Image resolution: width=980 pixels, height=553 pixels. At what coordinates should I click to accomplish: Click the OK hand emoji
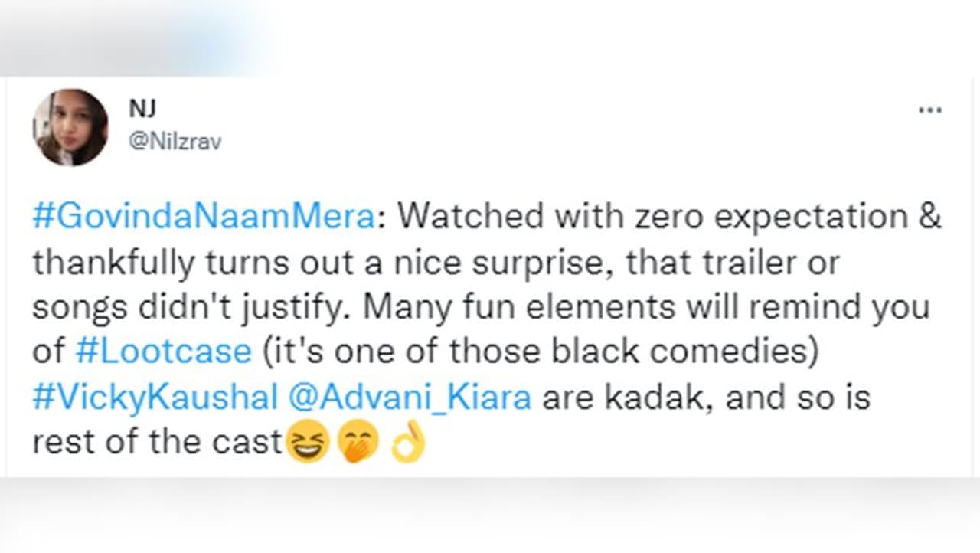[x=407, y=445]
